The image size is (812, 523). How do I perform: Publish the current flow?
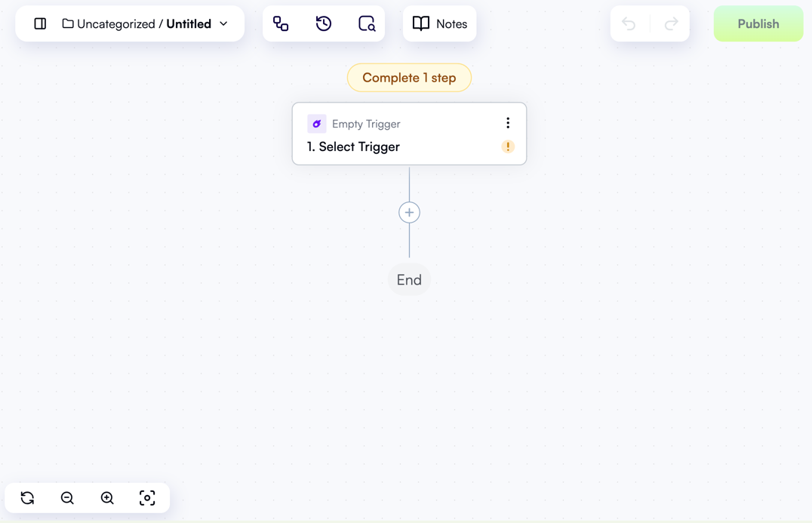tap(758, 23)
